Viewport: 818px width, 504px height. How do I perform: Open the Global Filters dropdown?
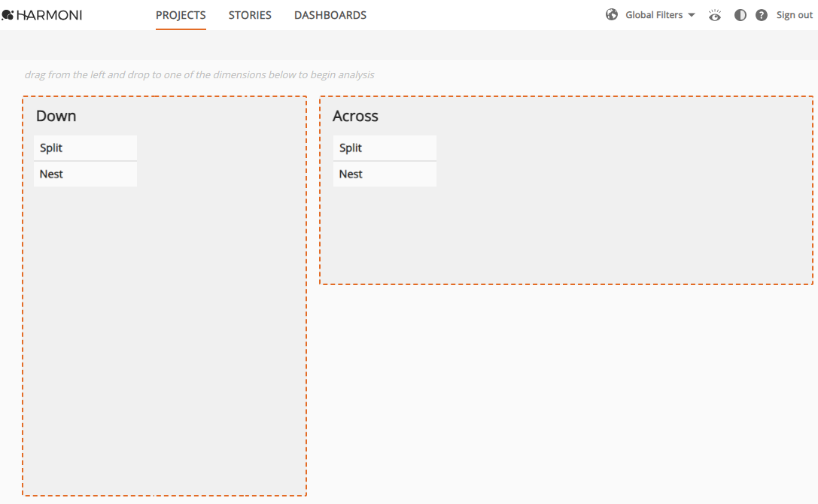point(654,14)
